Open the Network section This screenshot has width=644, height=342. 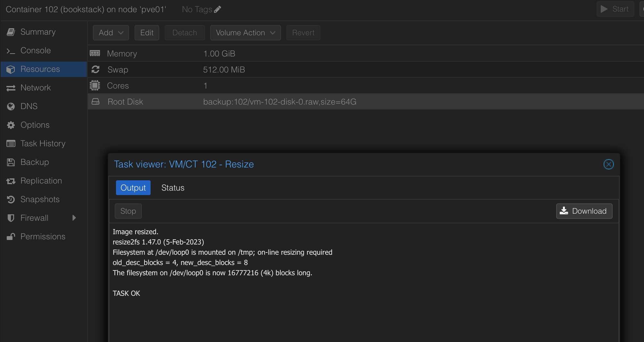[36, 88]
